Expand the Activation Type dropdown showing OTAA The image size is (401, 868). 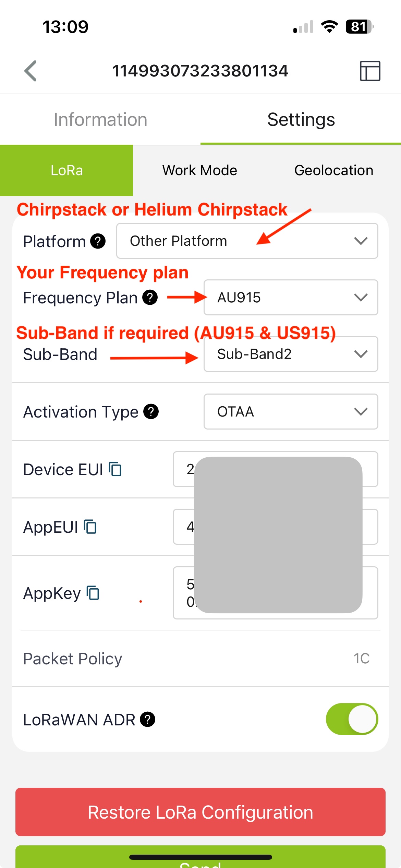291,411
